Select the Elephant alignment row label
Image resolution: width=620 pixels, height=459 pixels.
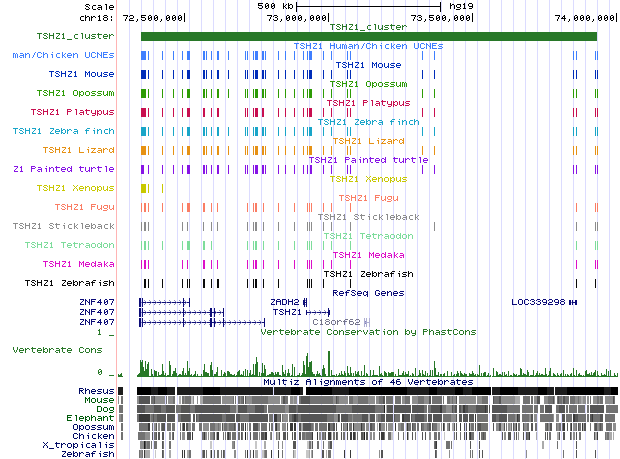[x=91, y=417]
